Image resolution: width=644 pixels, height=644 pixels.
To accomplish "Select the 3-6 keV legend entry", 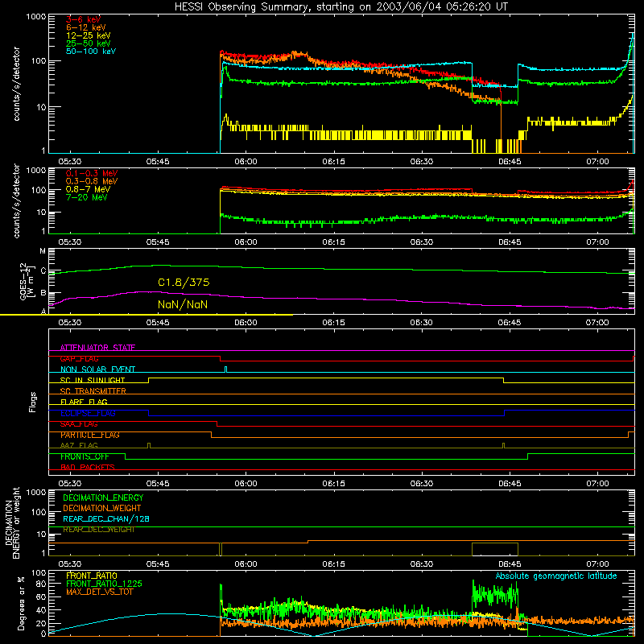I will [x=83, y=19].
